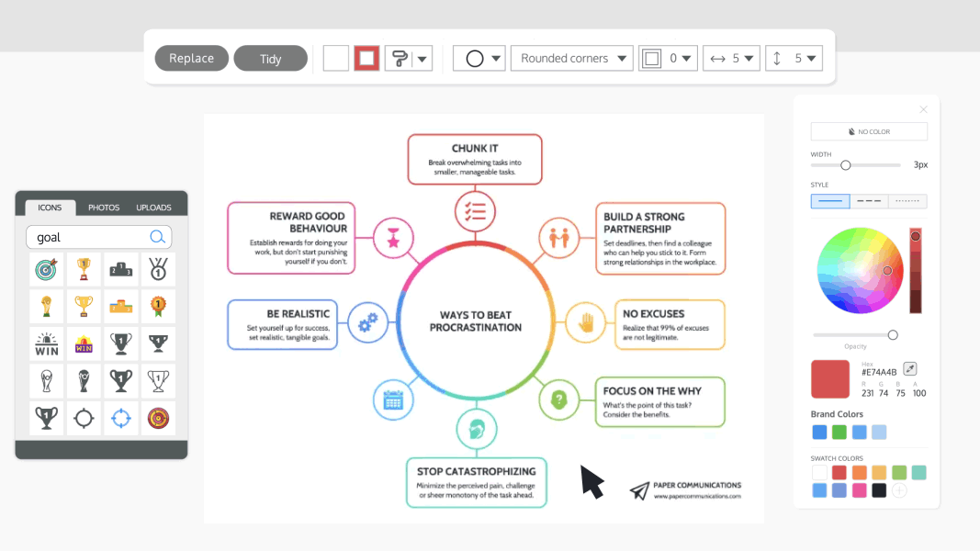Viewport: 980px width, 551px height.
Task: Select the blue brand color swatch
Action: point(817,432)
